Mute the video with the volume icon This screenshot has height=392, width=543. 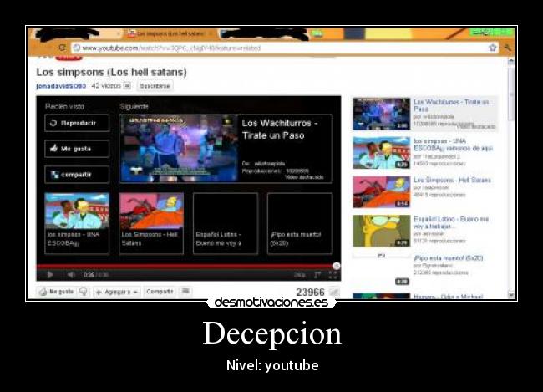(71, 275)
